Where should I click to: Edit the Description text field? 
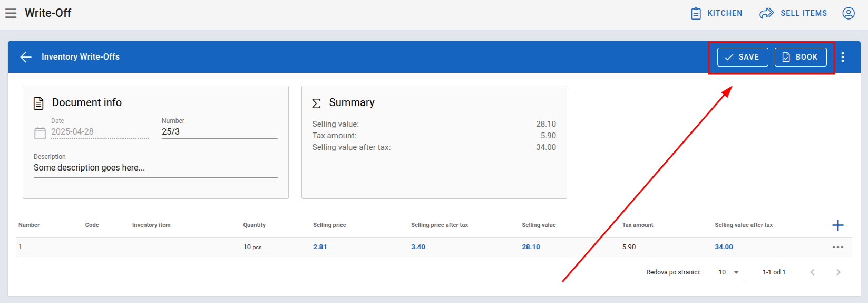pos(155,168)
